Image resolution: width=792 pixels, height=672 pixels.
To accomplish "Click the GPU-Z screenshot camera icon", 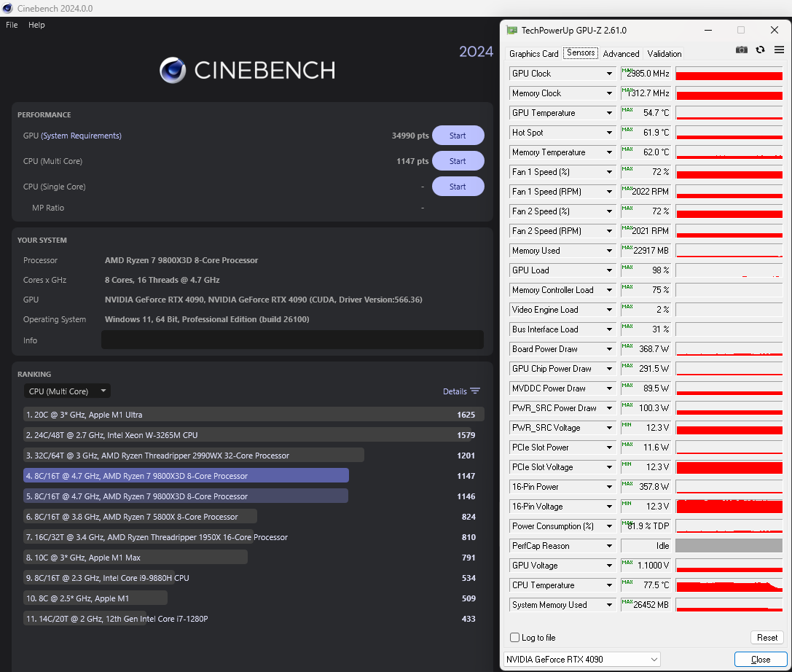I will [741, 50].
